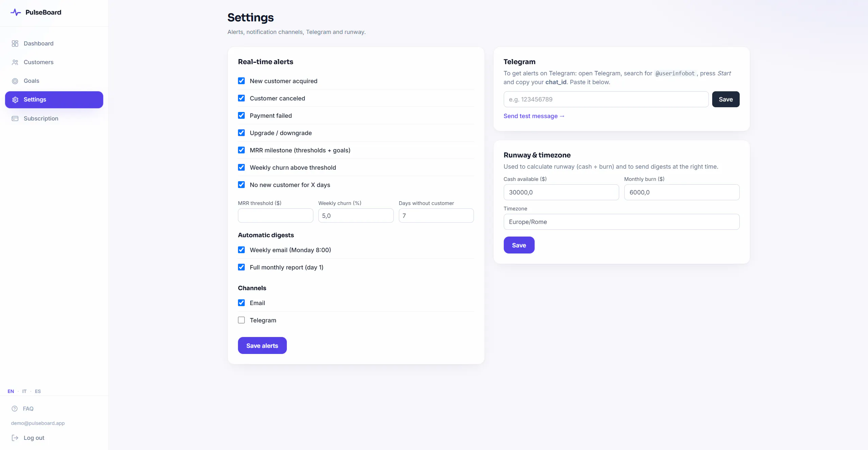Open the Goals page
868x450 pixels.
click(x=54, y=81)
